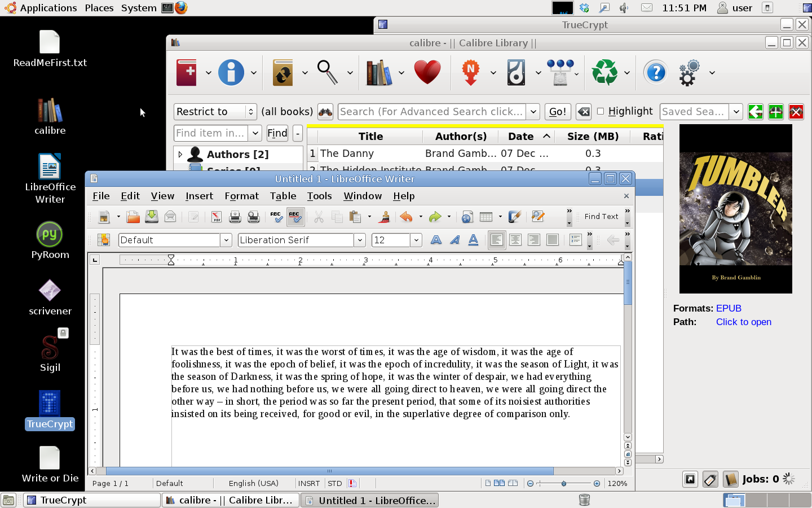812x508 pixels.
Task: Click calibre Fetch news icon
Action: [471, 72]
